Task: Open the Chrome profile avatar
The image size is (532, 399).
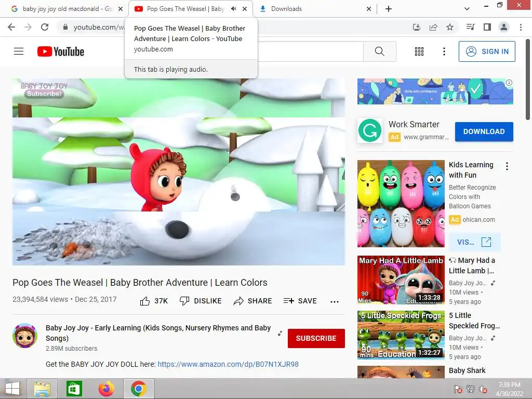Action: (504, 27)
